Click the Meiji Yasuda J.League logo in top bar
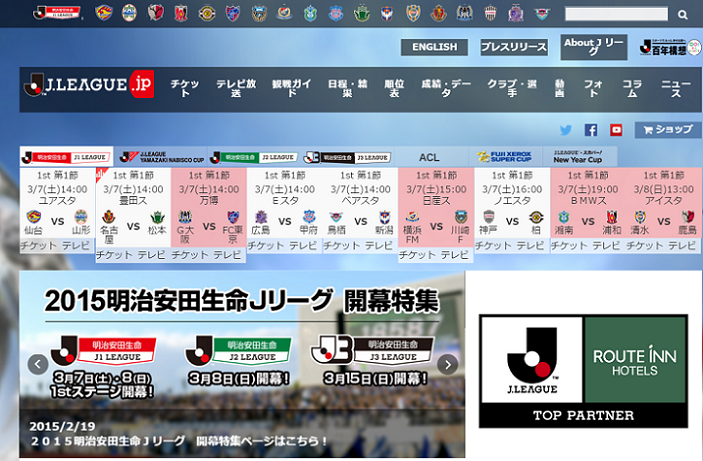Screen dimensions: 703x461 pyautogui.click(x=57, y=13)
